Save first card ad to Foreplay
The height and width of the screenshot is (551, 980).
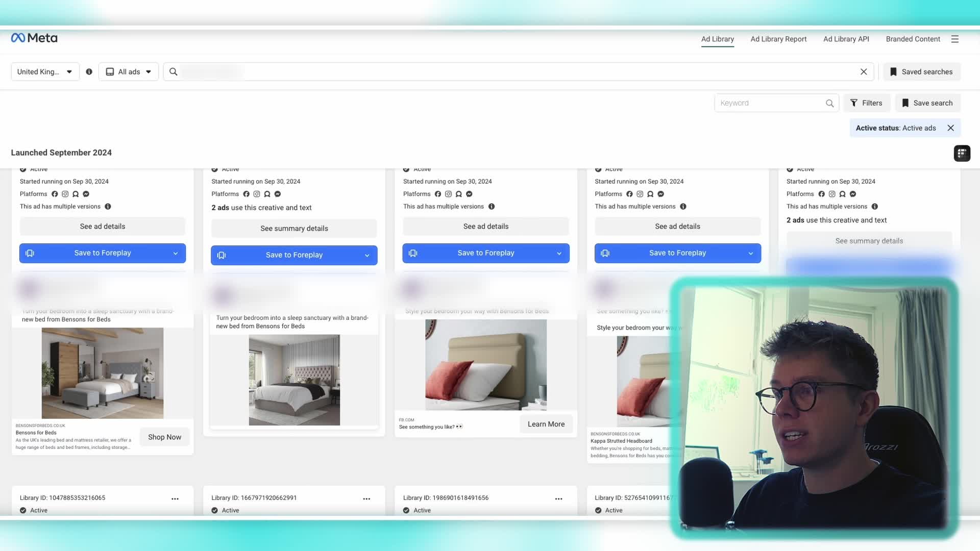pyautogui.click(x=103, y=253)
